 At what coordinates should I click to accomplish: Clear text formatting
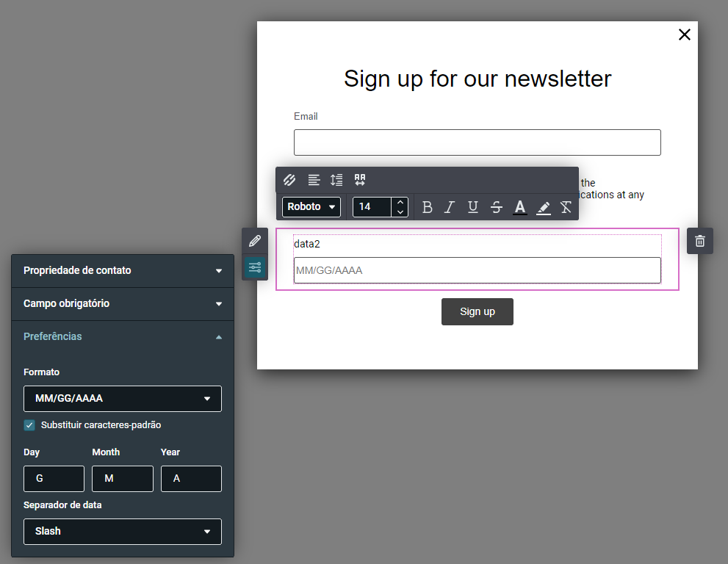[x=566, y=207]
